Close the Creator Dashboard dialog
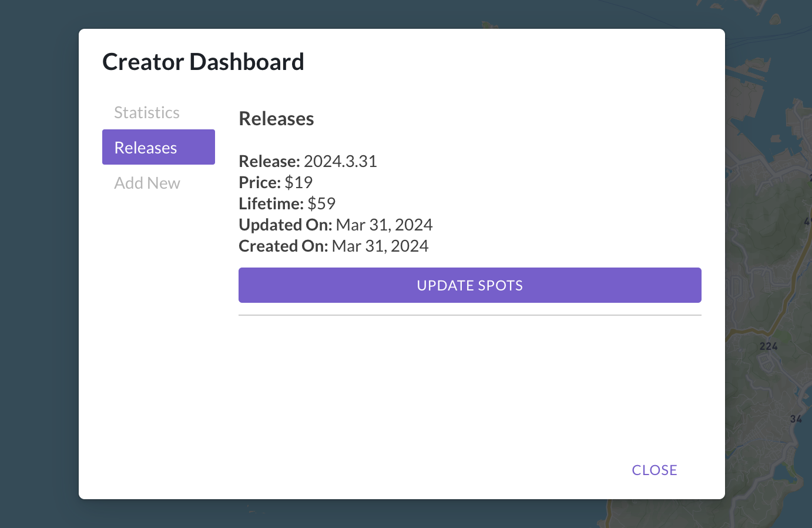812x528 pixels. [x=654, y=470]
